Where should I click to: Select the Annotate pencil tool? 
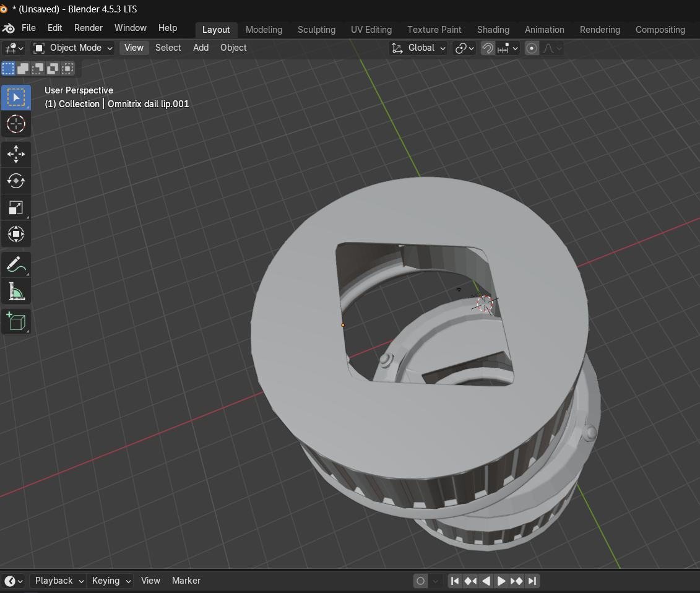coord(16,264)
